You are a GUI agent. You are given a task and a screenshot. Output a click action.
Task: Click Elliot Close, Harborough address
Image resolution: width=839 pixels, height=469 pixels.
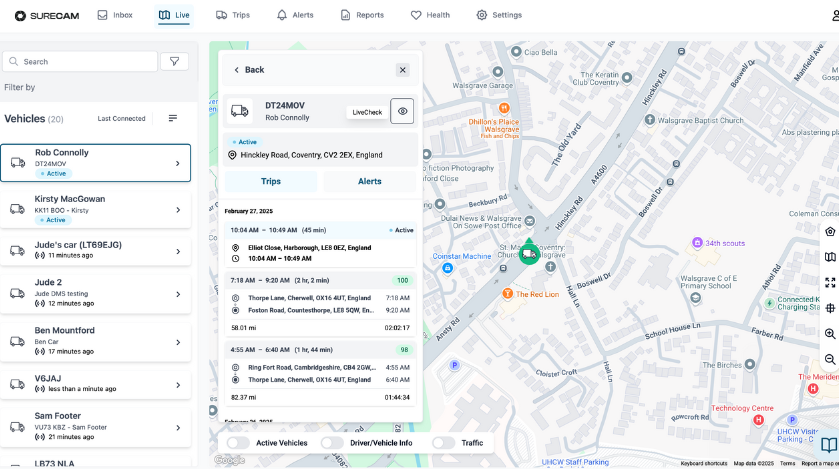[309, 248]
